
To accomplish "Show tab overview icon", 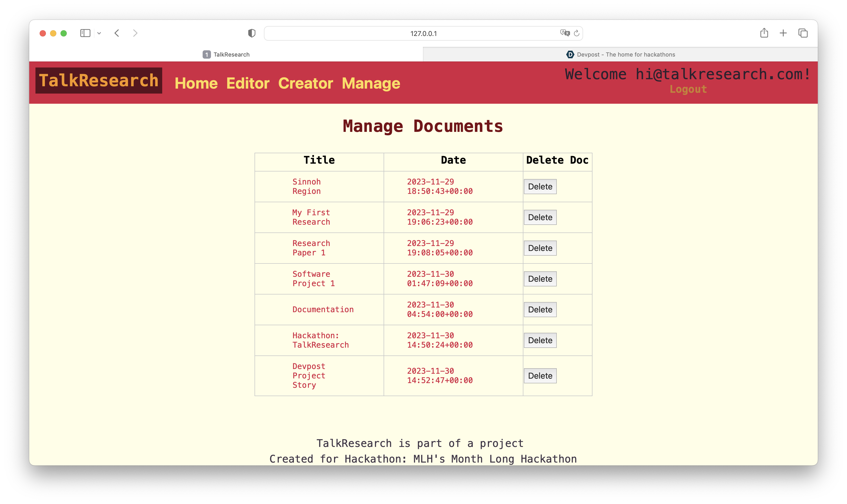I will point(803,33).
